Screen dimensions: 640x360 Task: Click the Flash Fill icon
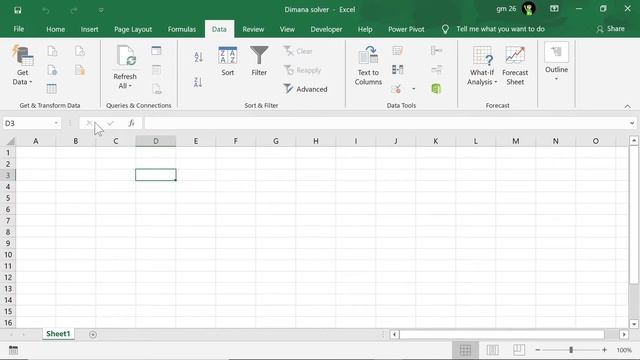tap(398, 51)
